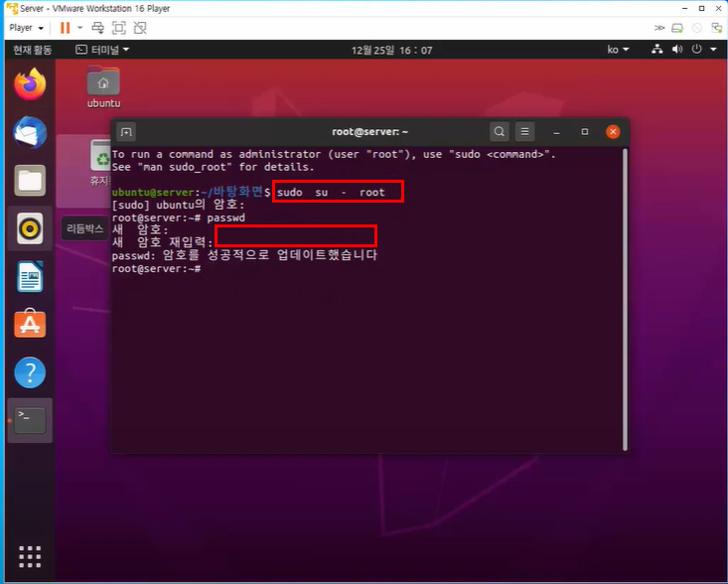Open the volume icon in top bar
The height and width of the screenshot is (584, 728).
[x=677, y=50]
